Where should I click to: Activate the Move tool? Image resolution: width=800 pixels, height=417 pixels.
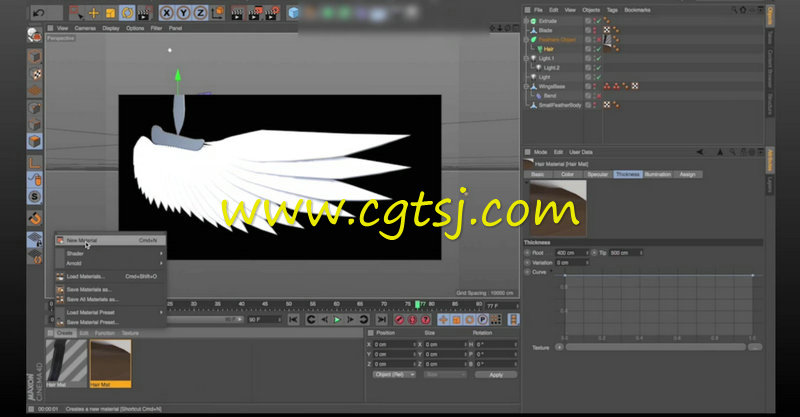[93, 13]
